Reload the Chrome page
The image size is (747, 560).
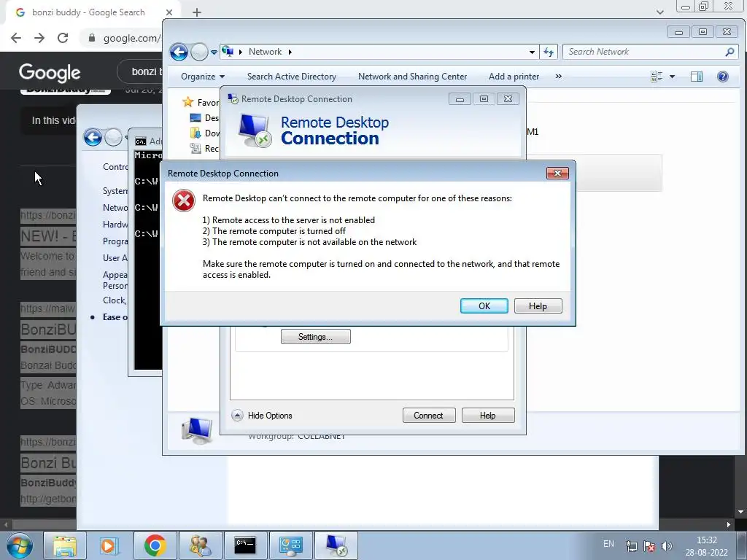point(63,38)
